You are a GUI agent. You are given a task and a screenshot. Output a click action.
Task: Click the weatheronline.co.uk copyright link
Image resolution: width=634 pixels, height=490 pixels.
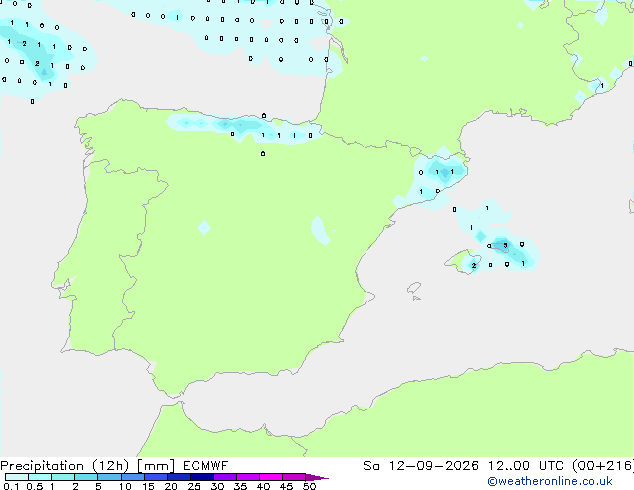click(550, 481)
